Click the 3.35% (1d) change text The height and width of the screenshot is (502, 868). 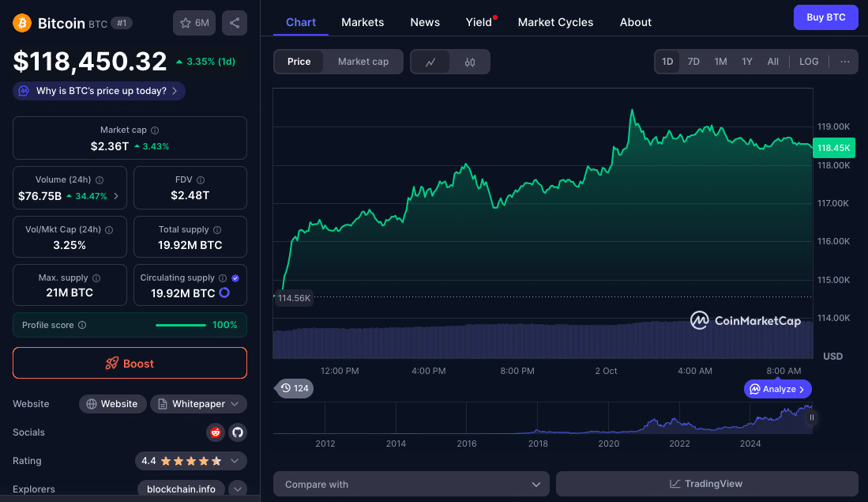(205, 62)
